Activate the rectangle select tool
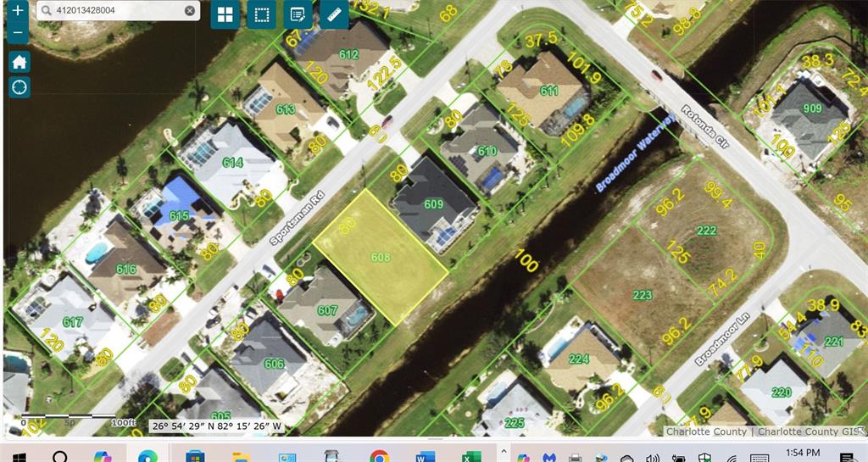This screenshot has height=462, width=868. (x=261, y=15)
